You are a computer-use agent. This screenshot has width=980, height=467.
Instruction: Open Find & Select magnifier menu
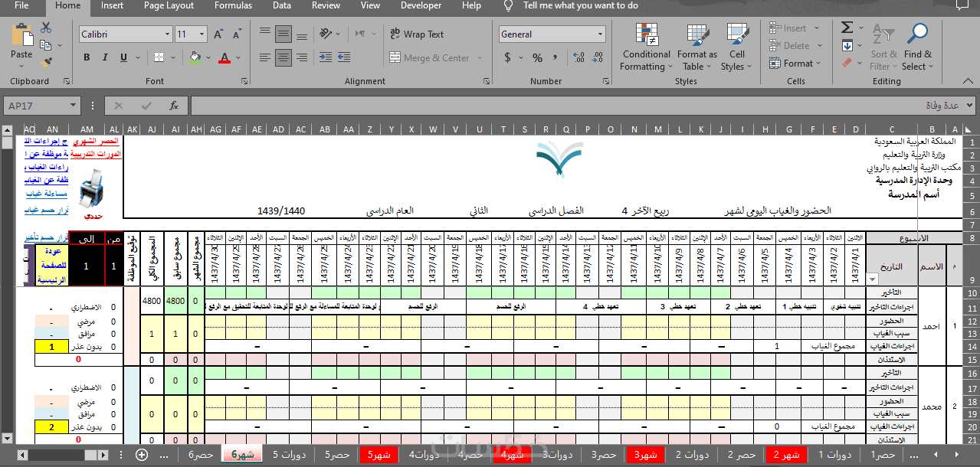coord(917,47)
